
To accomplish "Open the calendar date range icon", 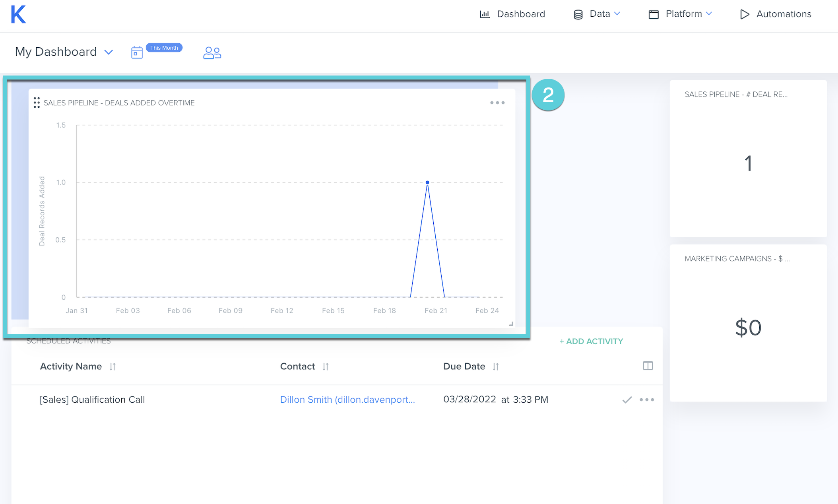I will (137, 52).
